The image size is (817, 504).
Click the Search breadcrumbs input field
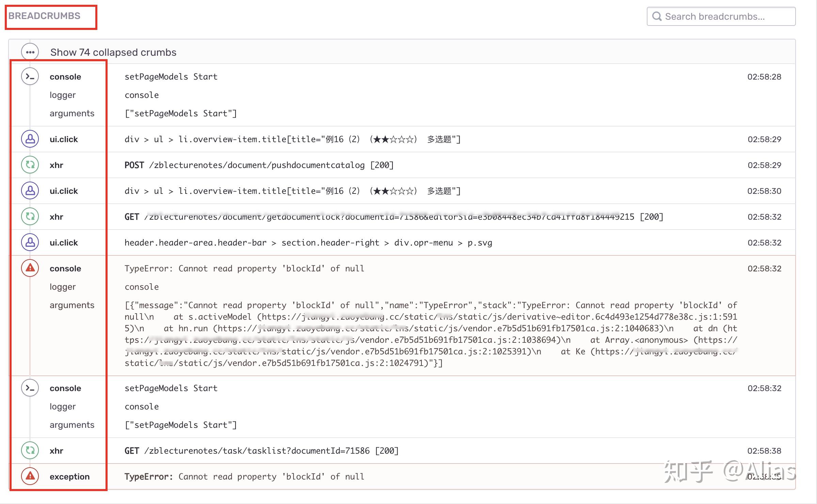coord(725,16)
